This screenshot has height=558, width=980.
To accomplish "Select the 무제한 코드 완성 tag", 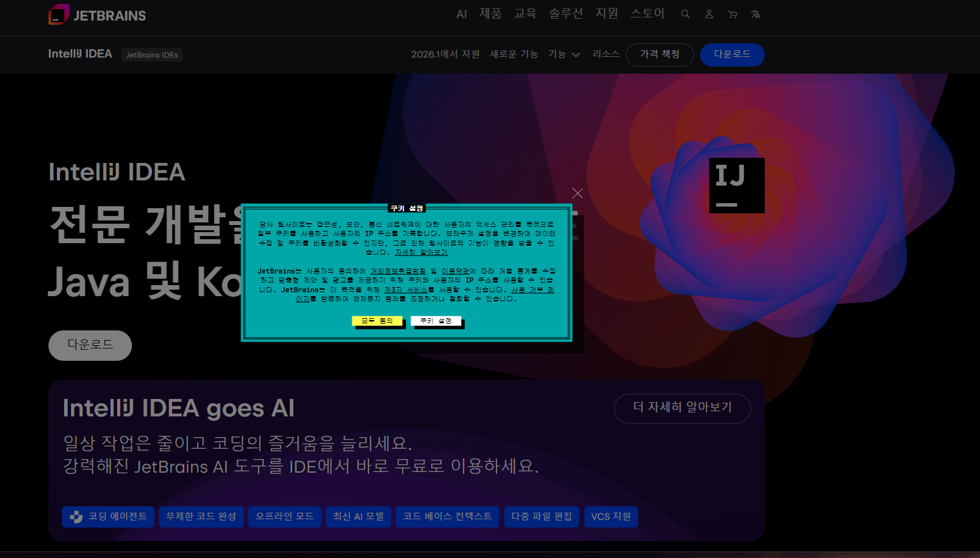I will point(201,517).
